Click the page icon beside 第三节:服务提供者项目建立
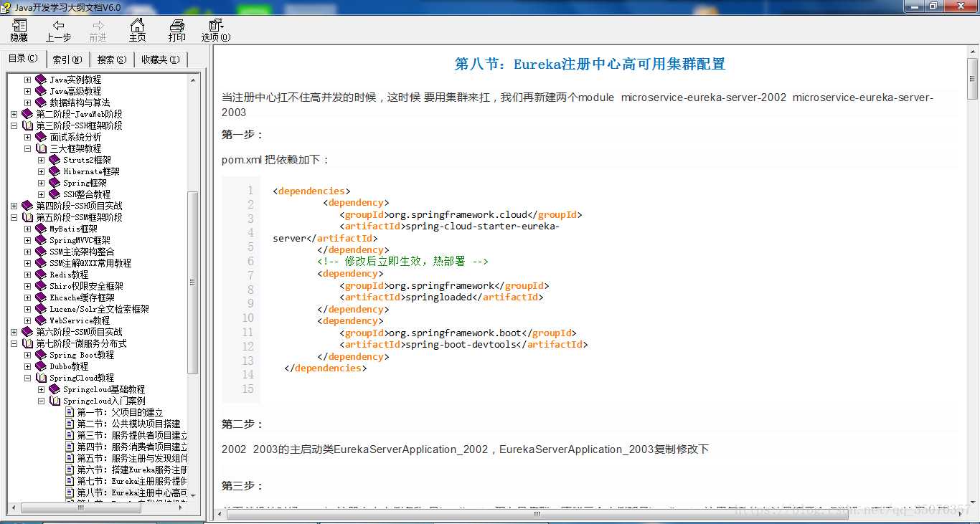This screenshot has height=524, width=980. 70,435
